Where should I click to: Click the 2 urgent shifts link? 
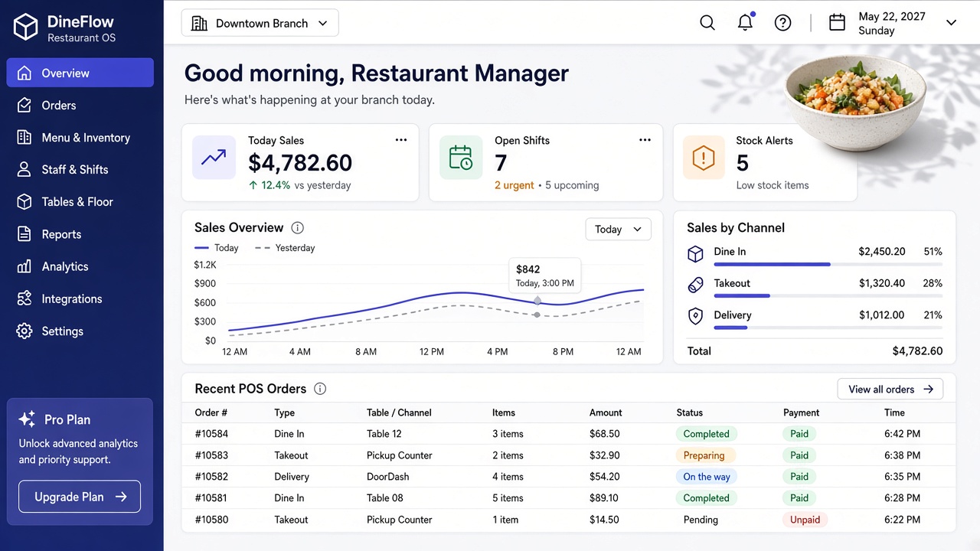514,185
